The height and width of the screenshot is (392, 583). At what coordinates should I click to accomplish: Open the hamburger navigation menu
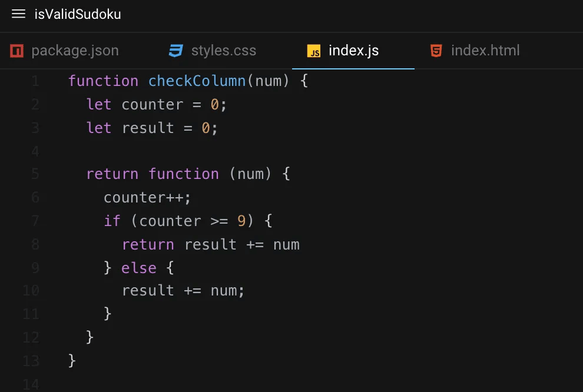[18, 14]
